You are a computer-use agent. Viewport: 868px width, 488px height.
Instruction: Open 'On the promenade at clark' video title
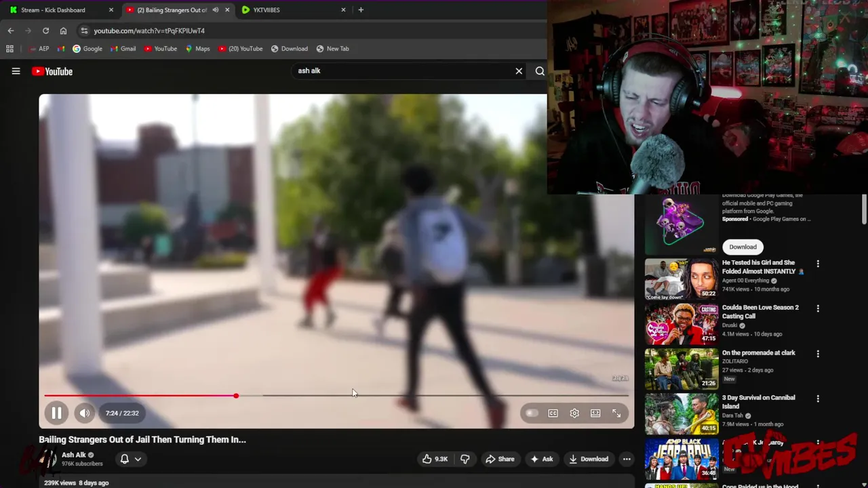(x=758, y=352)
